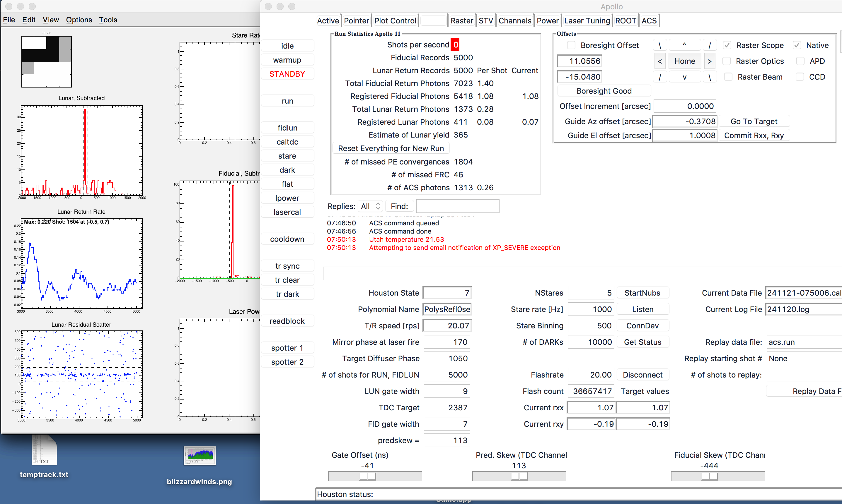Click up arrow offset button
Image resolution: width=842 pixels, height=504 pixels.
point(684,45)
